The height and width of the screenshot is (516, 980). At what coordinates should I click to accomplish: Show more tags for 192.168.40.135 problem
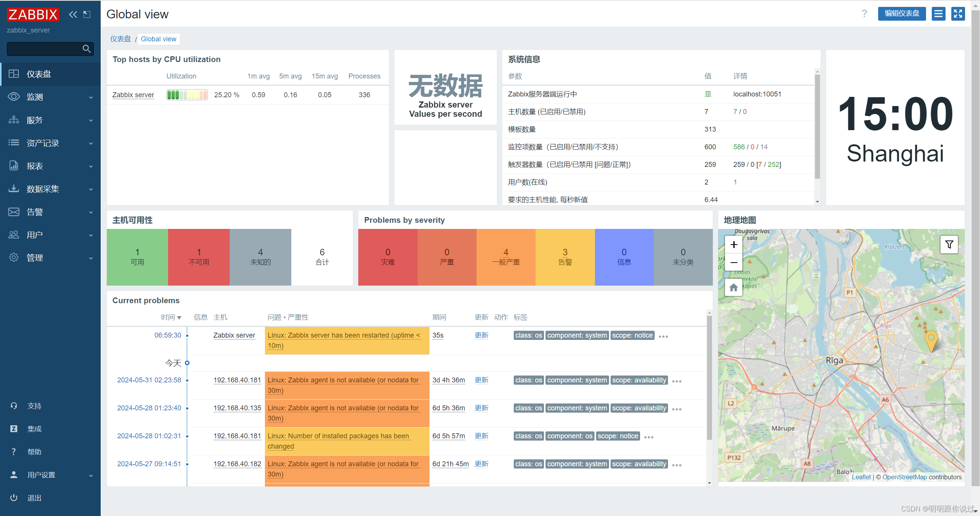(x=677, y=409)
